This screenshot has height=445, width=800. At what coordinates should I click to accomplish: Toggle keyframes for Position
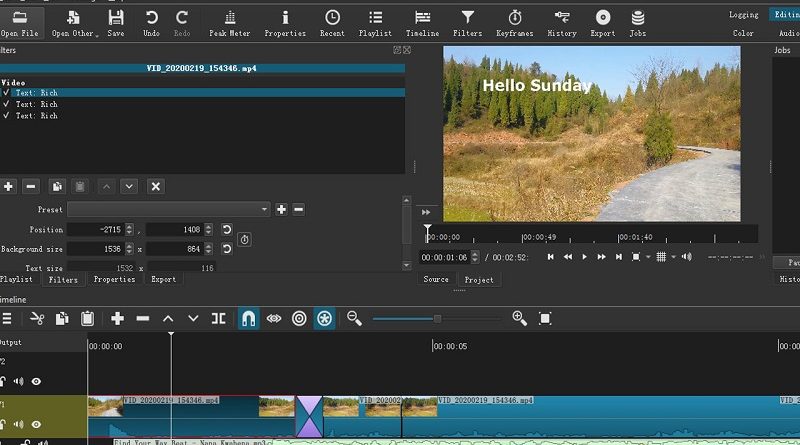pos(244,239)
